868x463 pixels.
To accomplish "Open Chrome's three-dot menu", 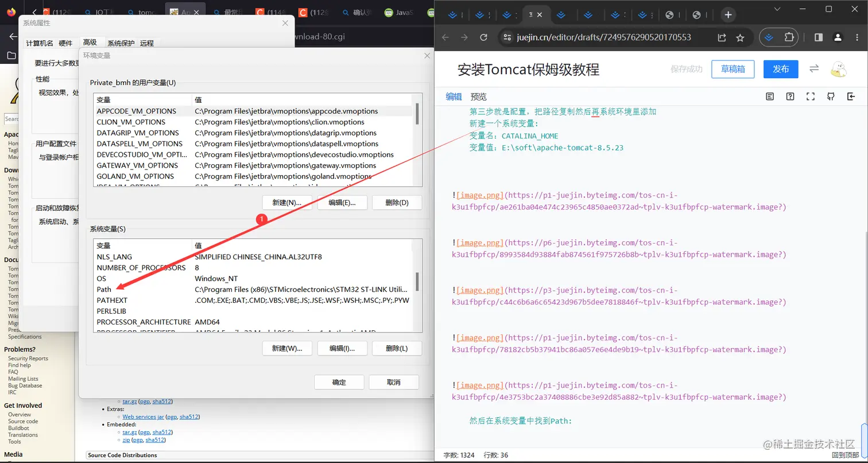I will click(x=856, y=37).
